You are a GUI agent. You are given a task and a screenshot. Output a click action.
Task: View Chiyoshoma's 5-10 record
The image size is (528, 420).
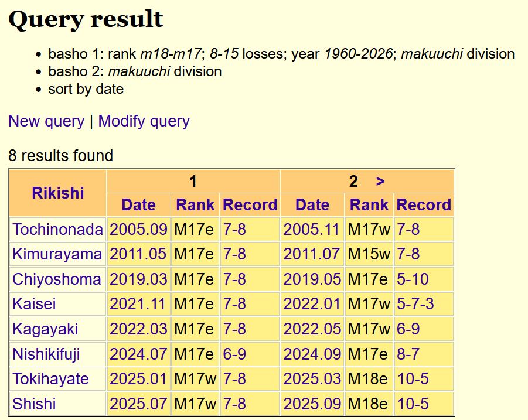click(x=413, y=279)
